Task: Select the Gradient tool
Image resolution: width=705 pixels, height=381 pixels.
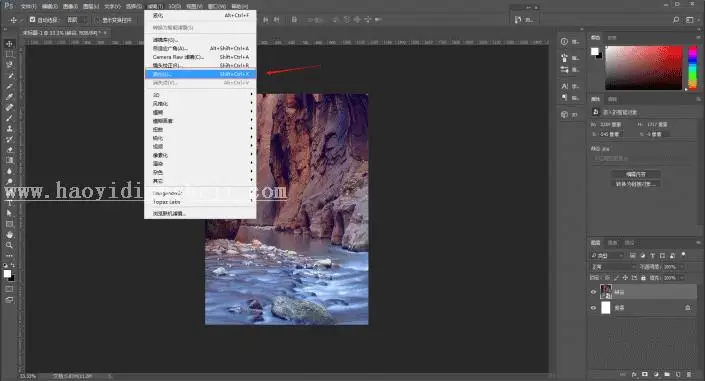Action: tap(9, 161)
